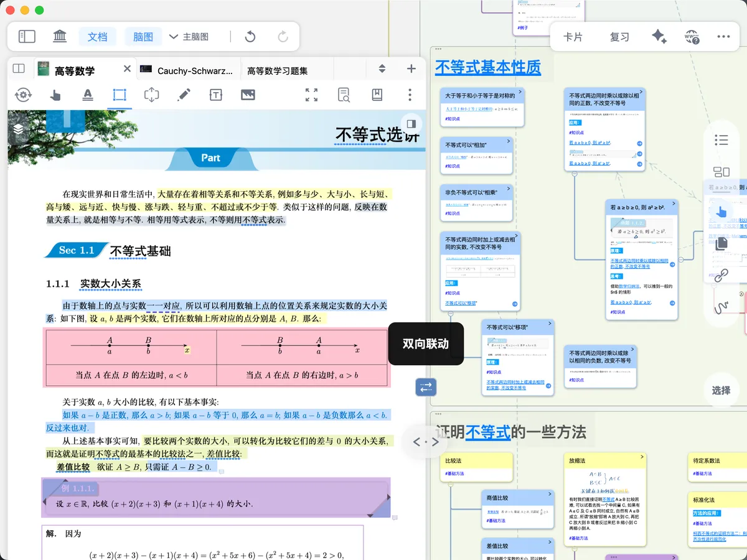
Task: Select the mindmap hand pointer tool
Action: coord(721,211)
